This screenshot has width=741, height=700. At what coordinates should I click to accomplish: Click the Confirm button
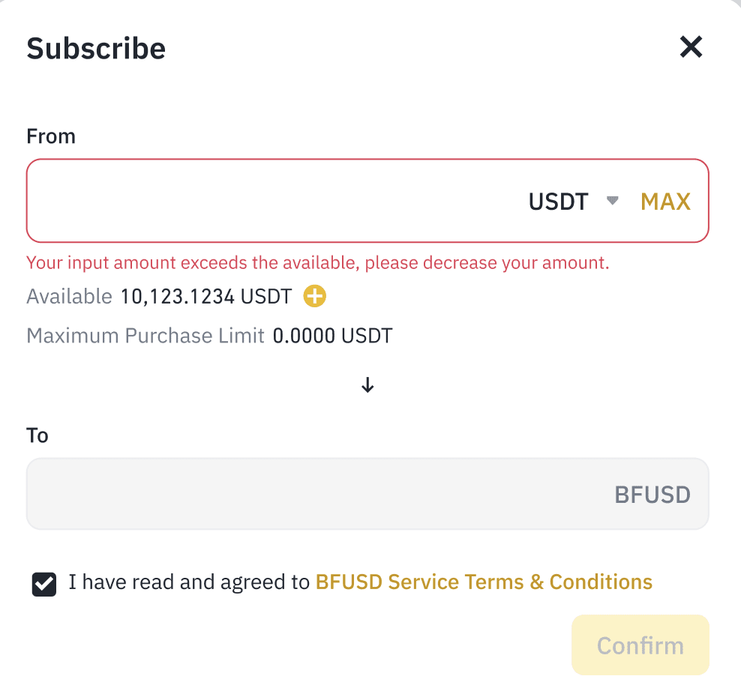(x=640, y=645)
